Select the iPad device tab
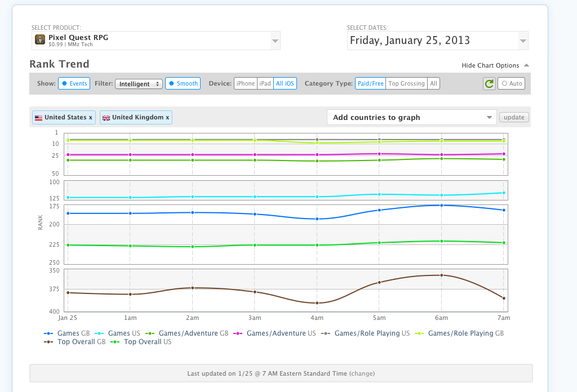The image size is (577, 392). (265, 83)
